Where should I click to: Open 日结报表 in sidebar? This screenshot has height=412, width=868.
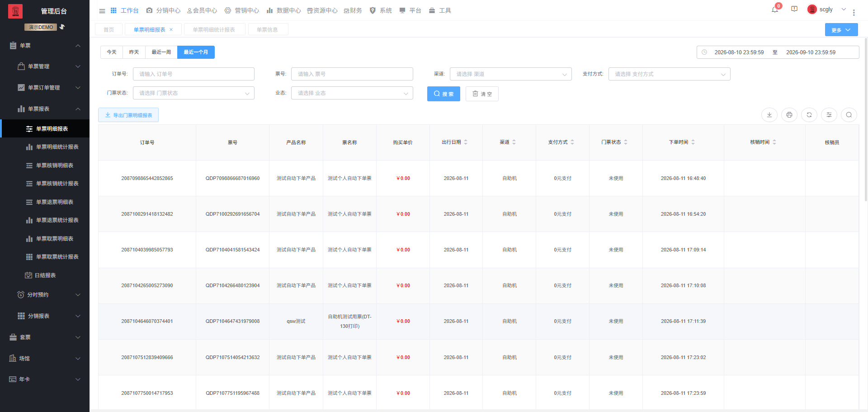45,275
